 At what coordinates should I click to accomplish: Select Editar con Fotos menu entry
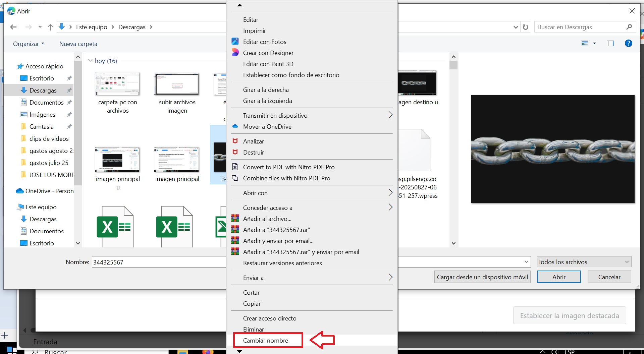pyautogui.click(x=265, y=42)
